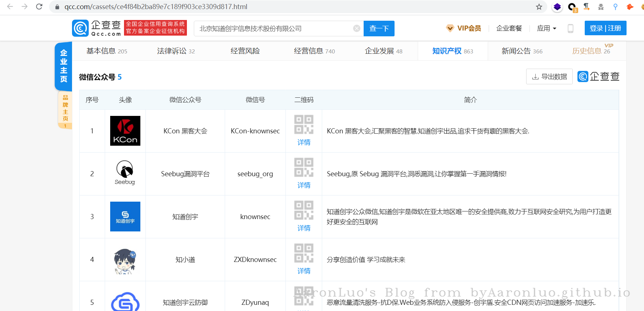Click the 登录 | 注册 button
This screenshot has height=311, width=644.
605,28
